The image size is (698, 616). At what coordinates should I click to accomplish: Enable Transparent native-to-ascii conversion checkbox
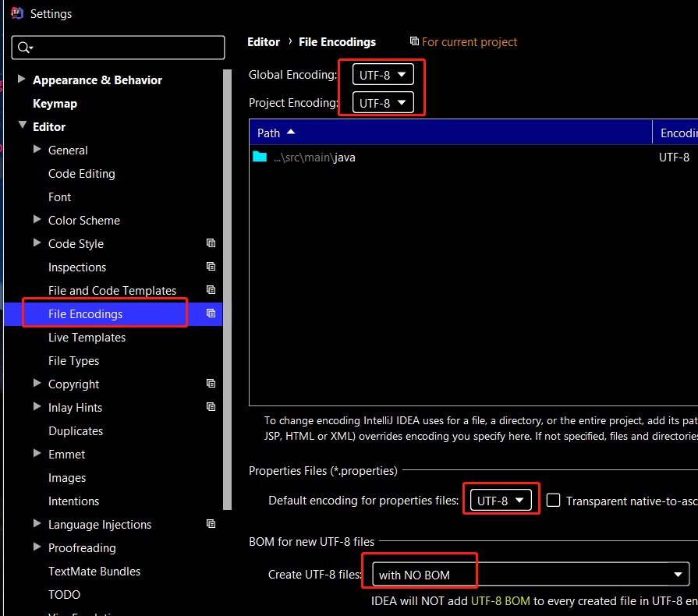[553, 501]
